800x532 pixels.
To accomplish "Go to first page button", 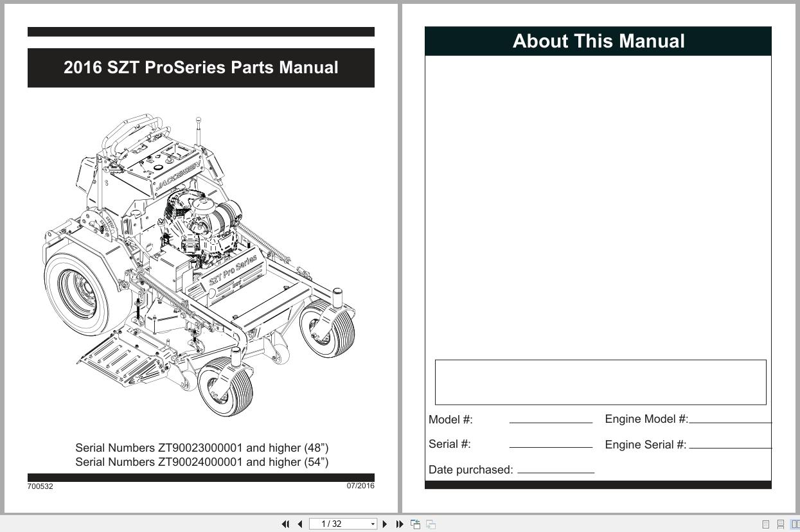I will pos(285,524).
